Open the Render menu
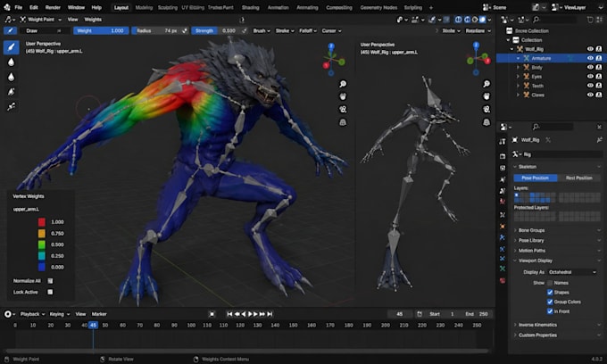Viewport: 607px width, 364px height. pyautogui.click(x=53, y=7)
